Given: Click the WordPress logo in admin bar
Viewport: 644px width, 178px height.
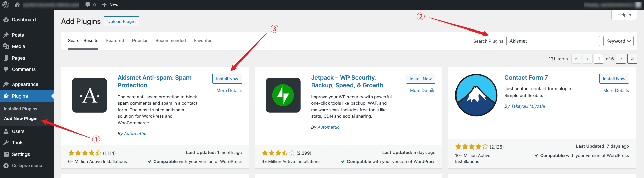Looking at the screenshot, I should (x=6, y=5).
